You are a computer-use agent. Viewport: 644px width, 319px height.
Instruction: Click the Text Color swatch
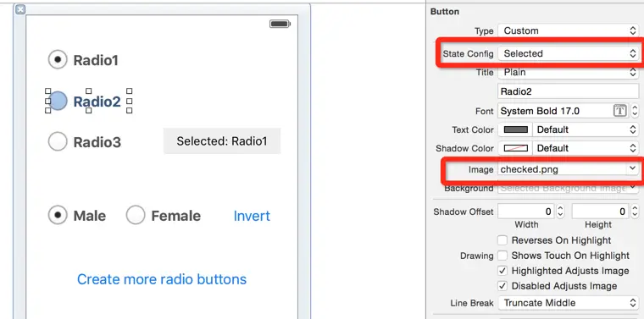[x=515, y=129]
